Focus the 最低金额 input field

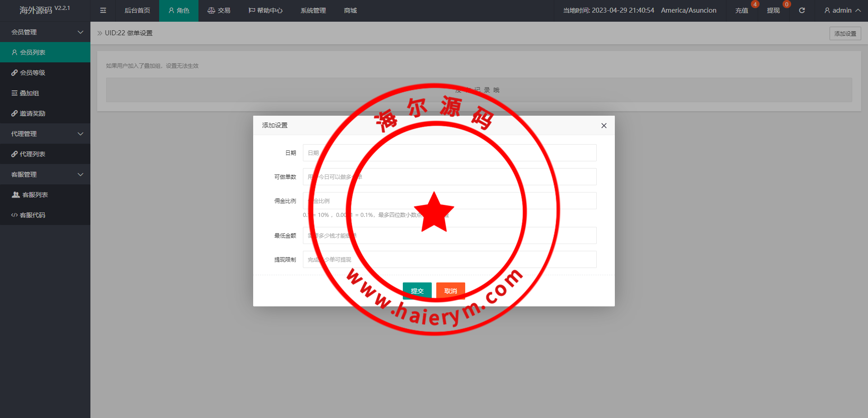pyautogui.click(x=449, y=235)
